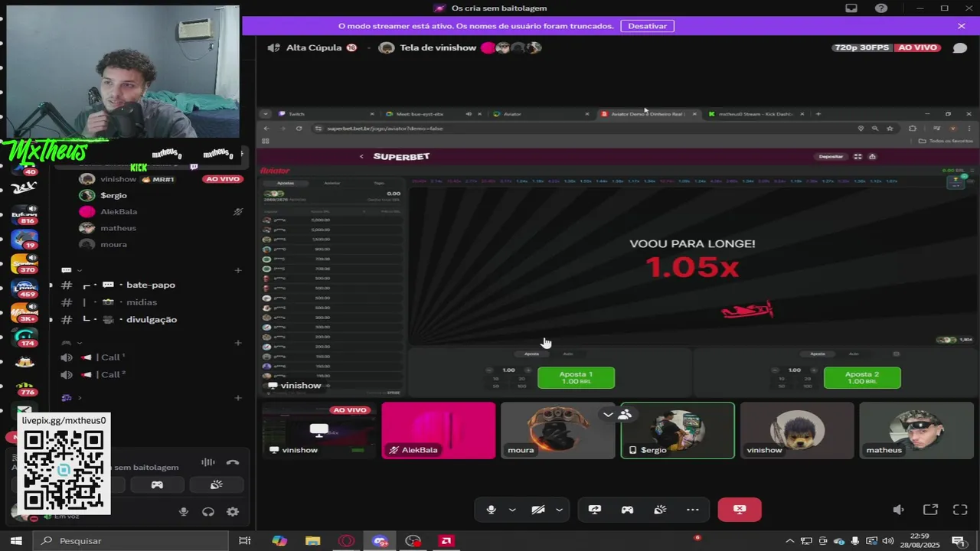Click the Pesquisar taskbar search box
Screen dimensions: 980x551
pyautogui.click(x=130, y=541)
